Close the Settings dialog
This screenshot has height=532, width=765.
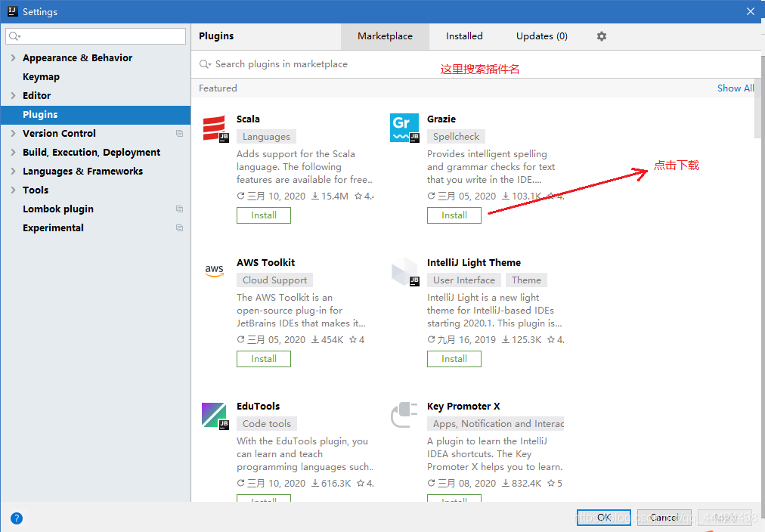pos(751,11)
